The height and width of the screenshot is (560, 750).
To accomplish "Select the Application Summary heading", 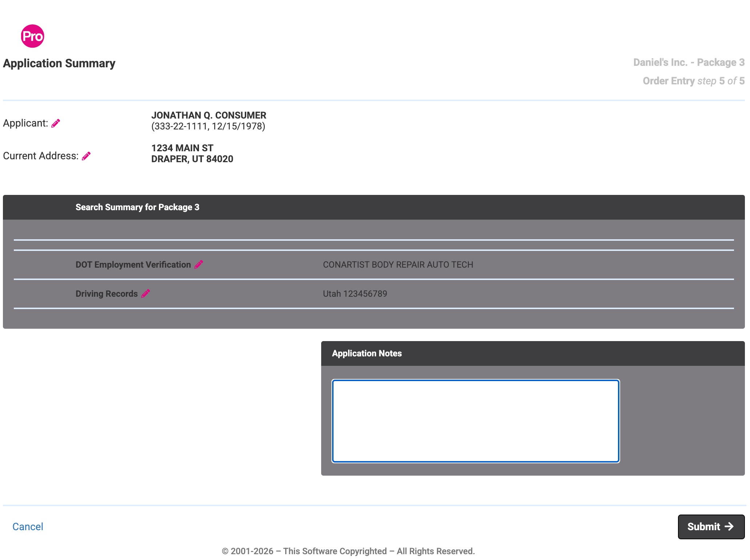I will (x=59, y=63).
